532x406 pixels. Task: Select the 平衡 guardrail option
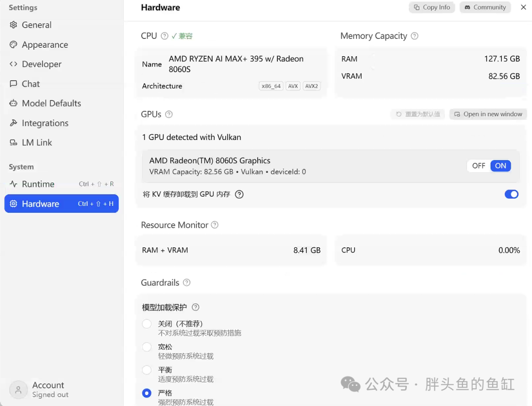click(147, 370)
